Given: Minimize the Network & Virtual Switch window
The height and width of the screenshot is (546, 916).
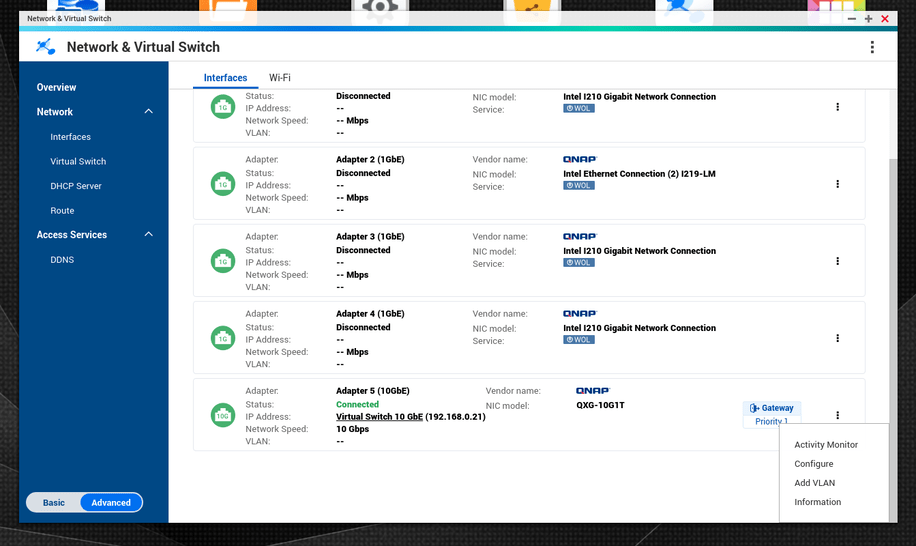Looking at the screenshot, I should pyautogui.click(x=852, y=19).
